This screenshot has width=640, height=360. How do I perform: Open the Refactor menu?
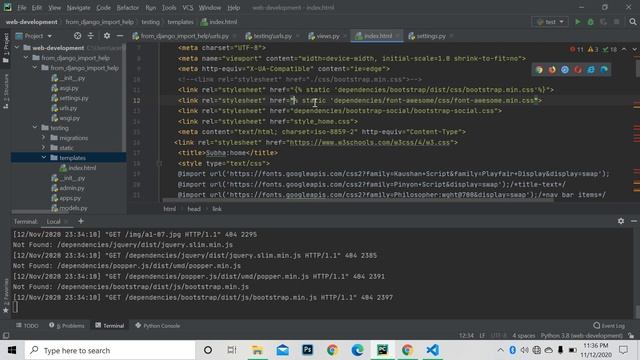127,7
